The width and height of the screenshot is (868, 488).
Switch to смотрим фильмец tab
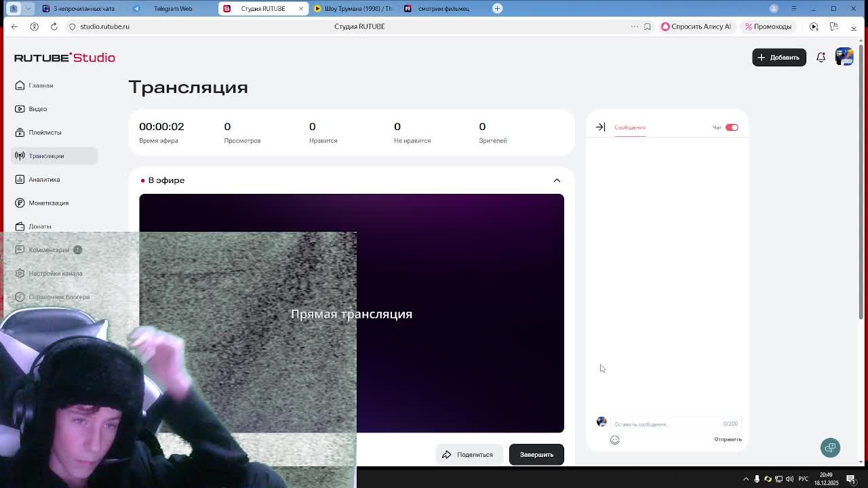click(442, 8)
